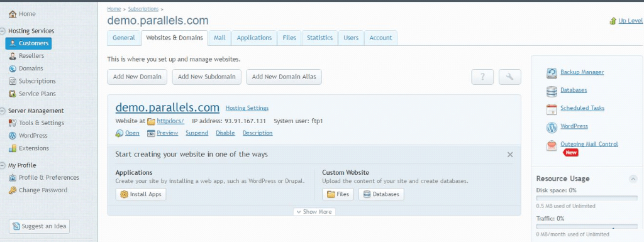Screen dimensions: 644x242
Task: Switch to the General tab
Action: pyautogui.click(x=124, y=38)
